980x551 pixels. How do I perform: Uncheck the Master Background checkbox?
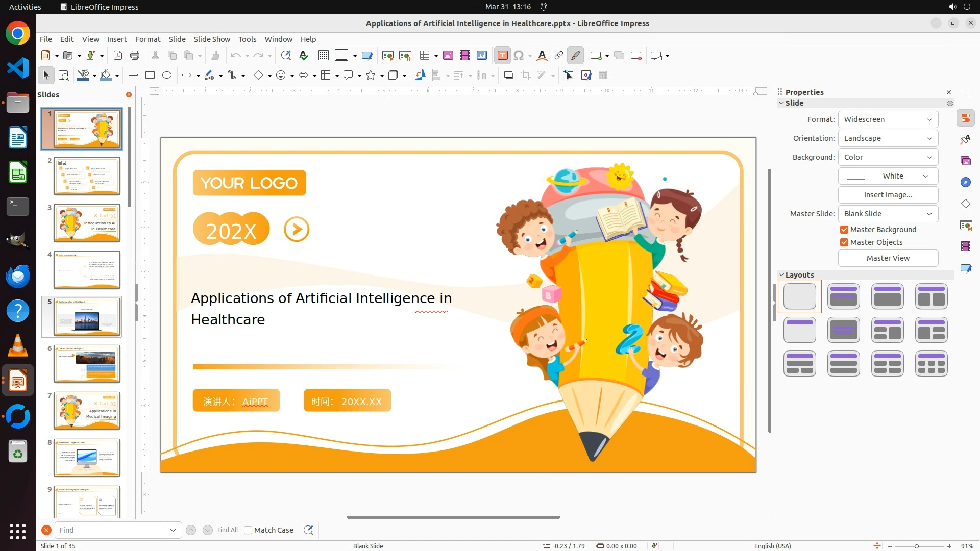844,230
